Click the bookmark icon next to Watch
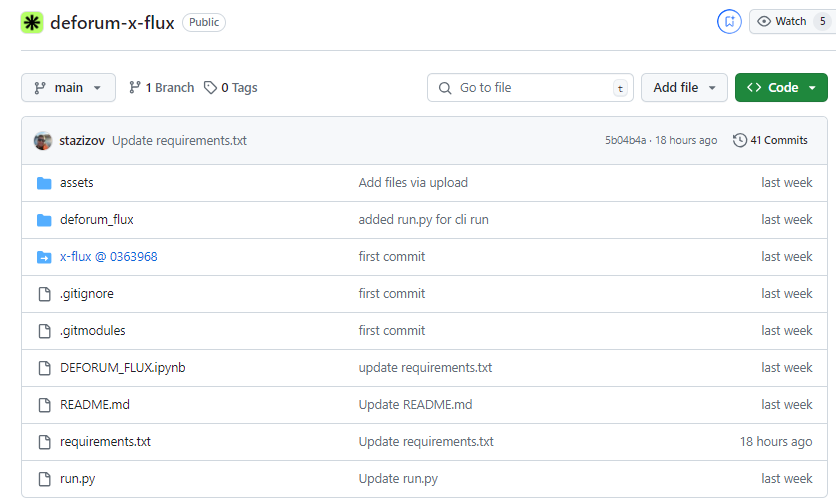This screenshot has height=504, width=836. click(729, 21)
